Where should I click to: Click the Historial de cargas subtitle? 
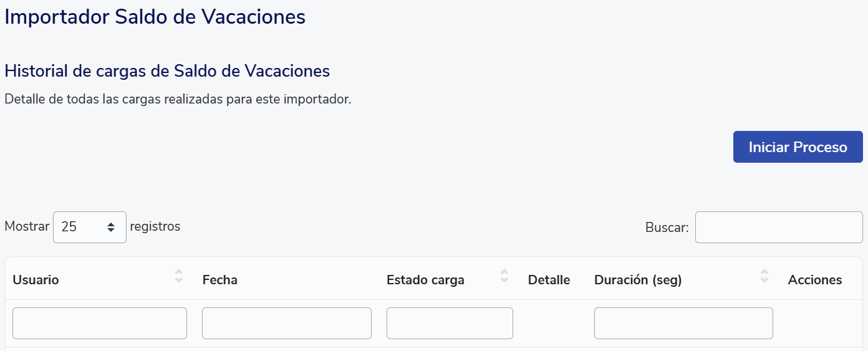tap(167, 71)
